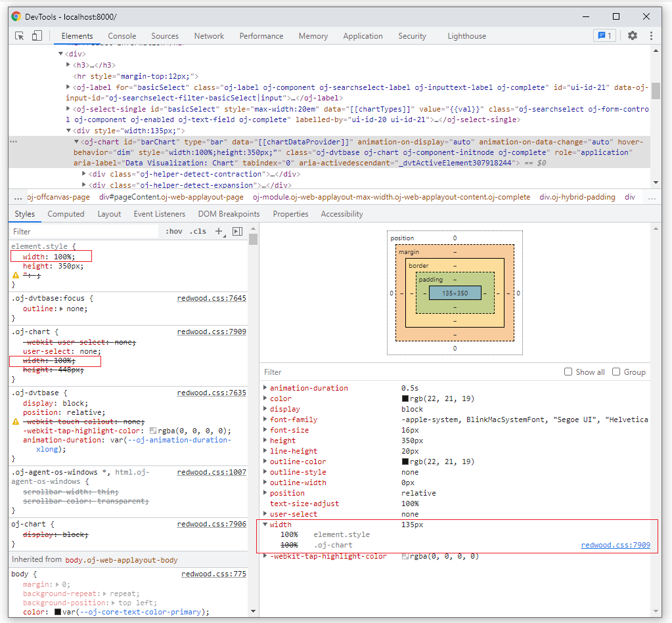Add a new style rule with plus icon
This screenshot has height=623, width=672.
pos(219,232)
